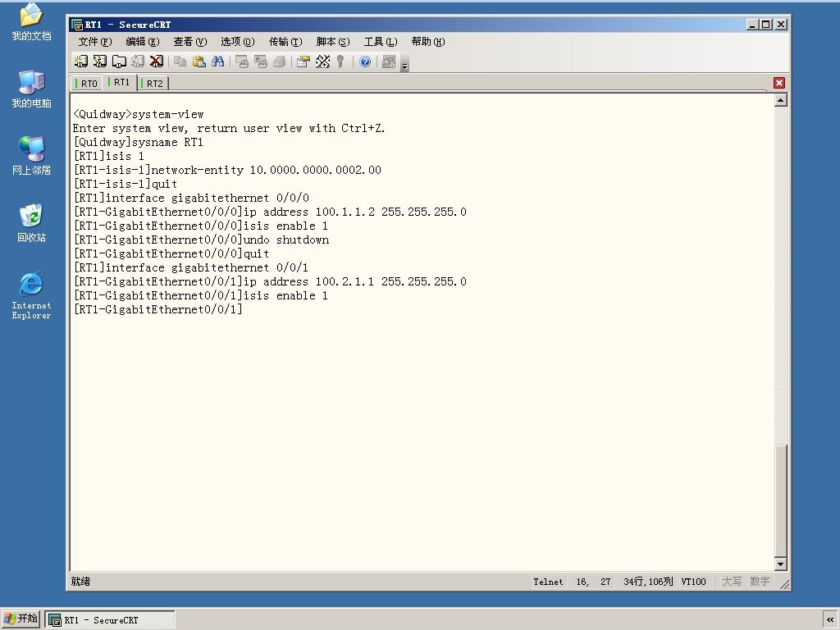
Task: Click the ip address 100.2.1.1 line
Action: pyautogui.click(x=270, y=282)
